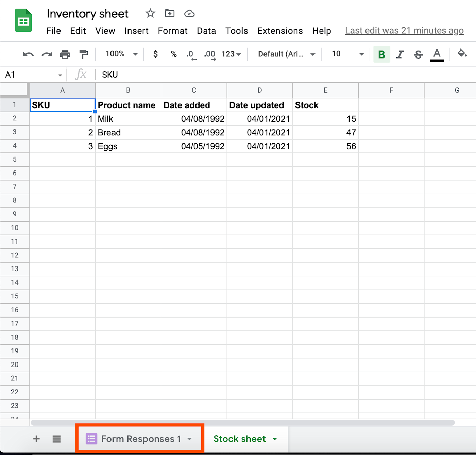Open the zoom level dropdown
This screenshot has height=455, width=476.
coord(121,54)
